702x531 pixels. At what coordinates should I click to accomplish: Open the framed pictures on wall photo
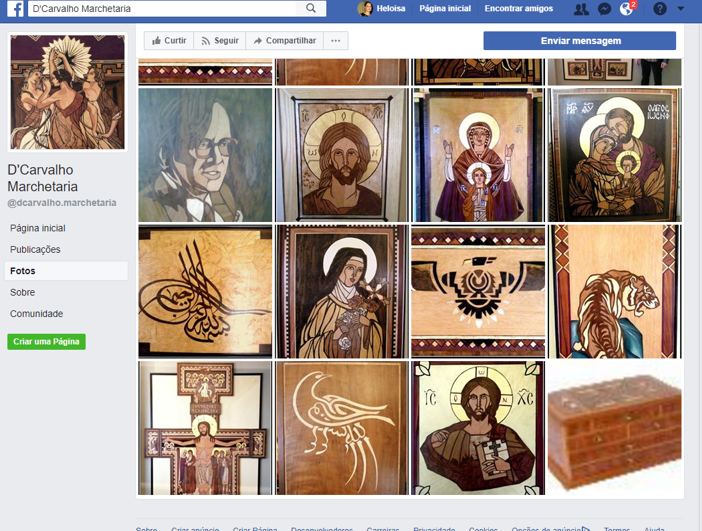pyautogui.click(x=615, y=72)
